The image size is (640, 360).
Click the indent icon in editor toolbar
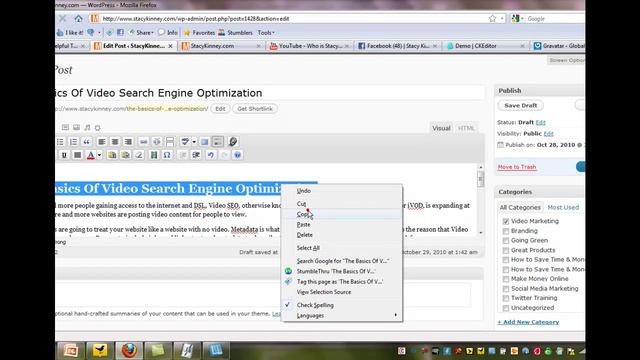click(x=196, y=155)
